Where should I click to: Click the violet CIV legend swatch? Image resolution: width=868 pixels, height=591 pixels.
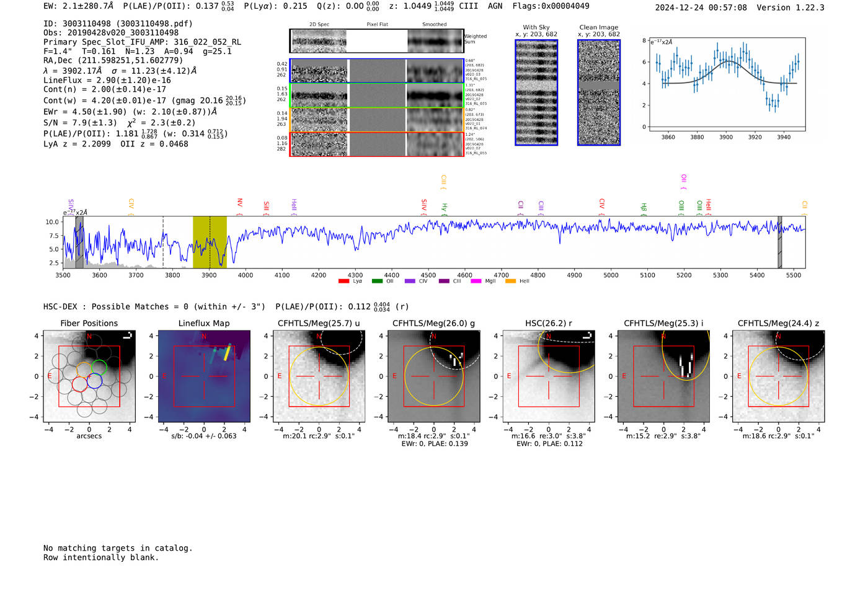pyautogui.click(x=410, y=282)
